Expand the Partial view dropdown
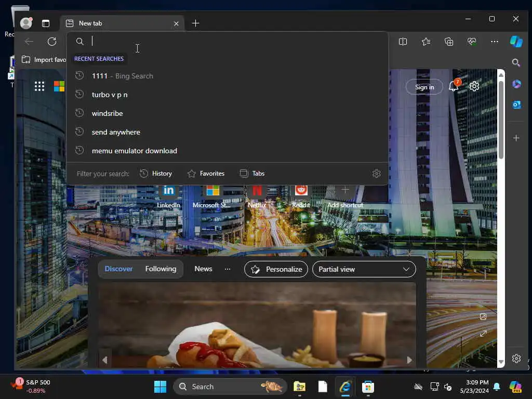Screen dimensions: 532x399 coord(364,269)
